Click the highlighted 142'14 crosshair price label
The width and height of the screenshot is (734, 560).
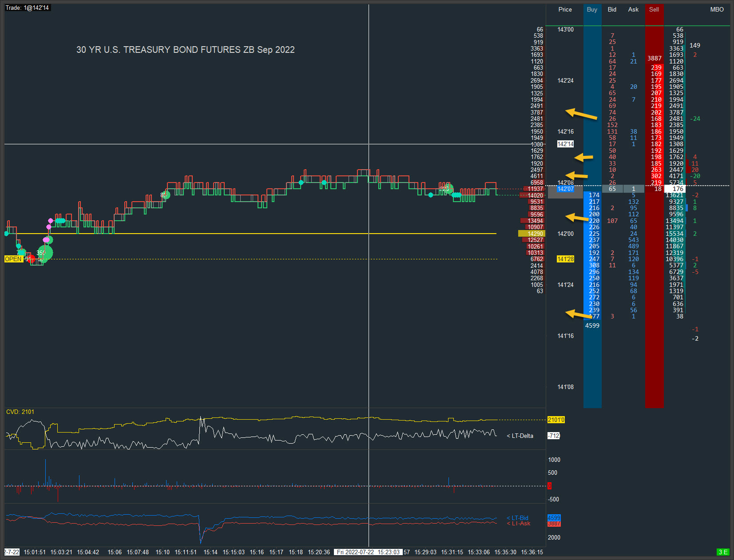[x=565, y=144]
